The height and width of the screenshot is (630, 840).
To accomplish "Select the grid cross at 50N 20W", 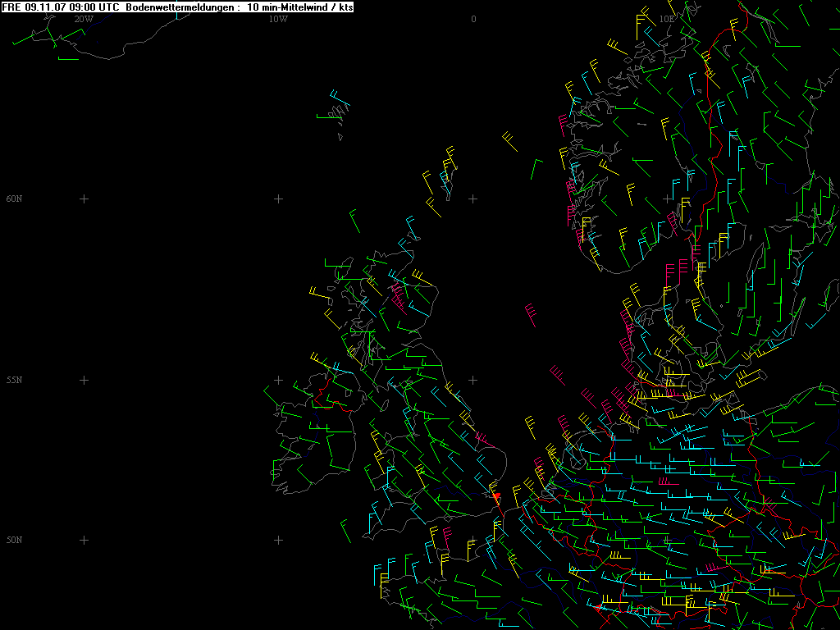I will pos(84,540).
